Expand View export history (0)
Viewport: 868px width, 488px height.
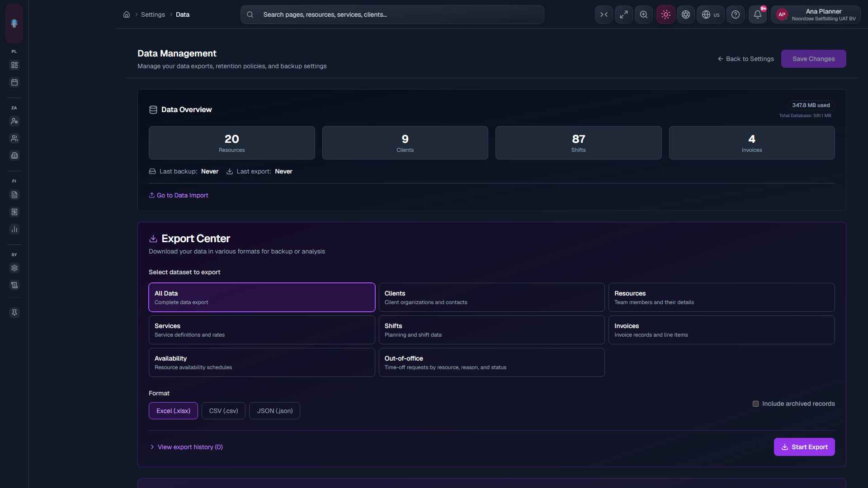186,447
